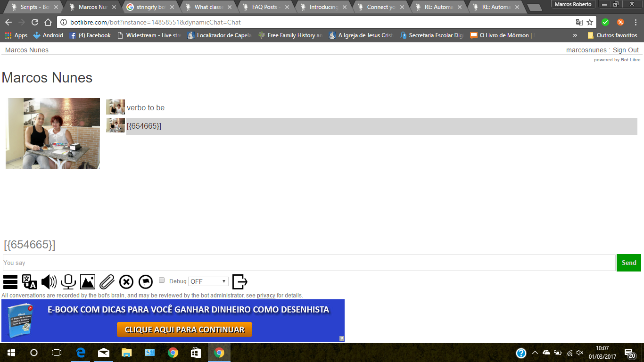Flag the response with flag icon
Image resolution: width=644 pixels, height=362 pixels.
[x=146, y=281]
